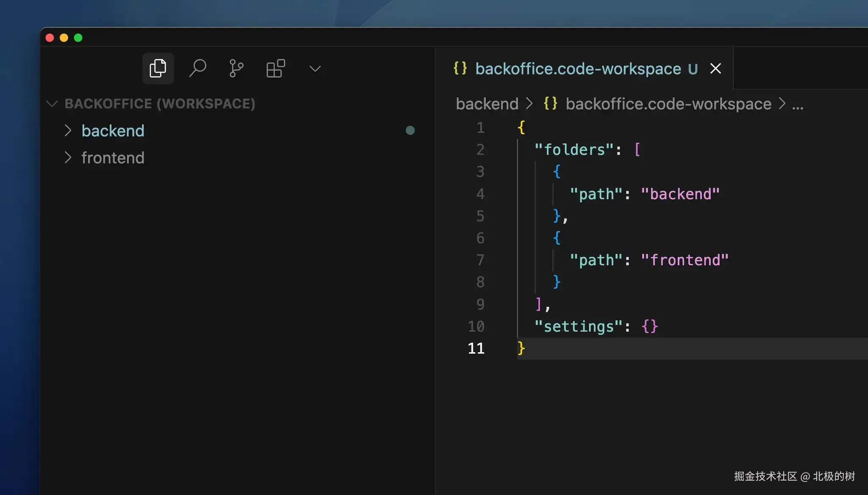Click the JSON braces icon in breadcrumb
The width and height of the screenshot is (868, 495).
pyautogui.click(x=551, y=104)
